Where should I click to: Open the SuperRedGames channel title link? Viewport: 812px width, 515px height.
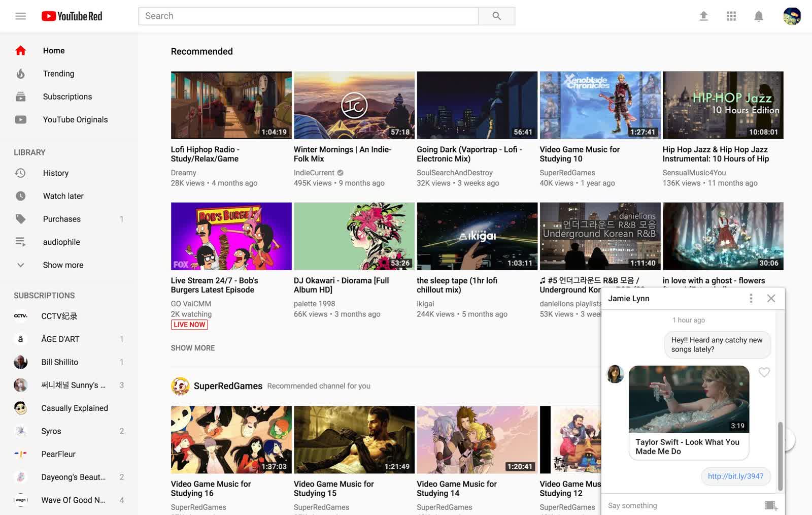tap(228, 386)
